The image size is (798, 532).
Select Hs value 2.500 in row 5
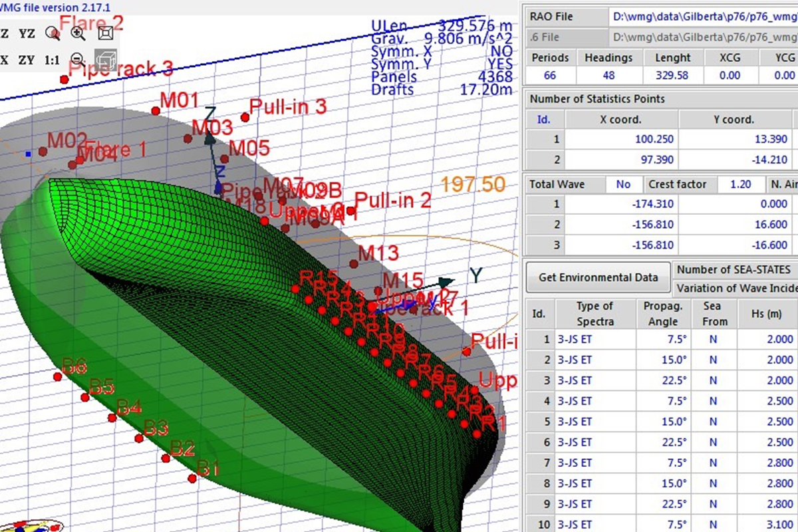767,422
